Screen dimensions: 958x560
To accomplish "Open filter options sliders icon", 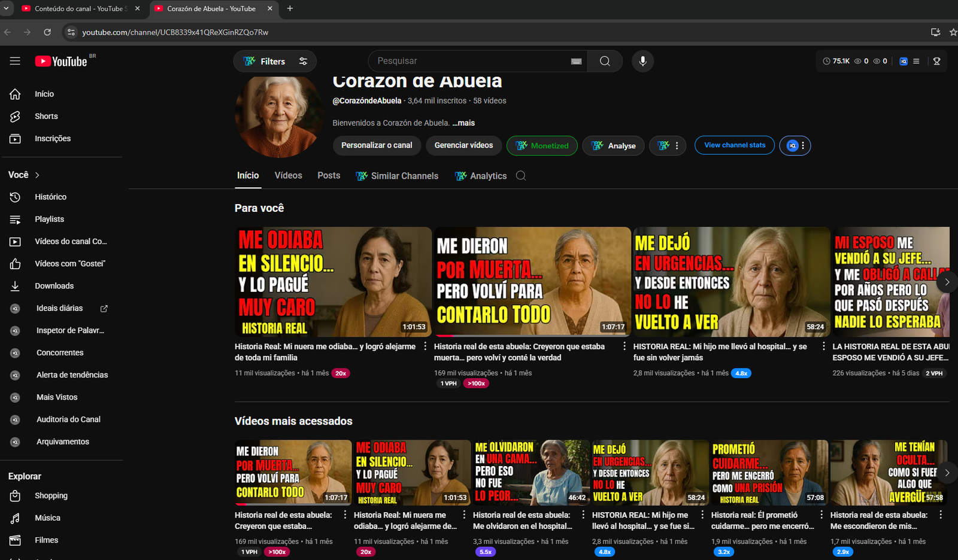I will point(303,61).
